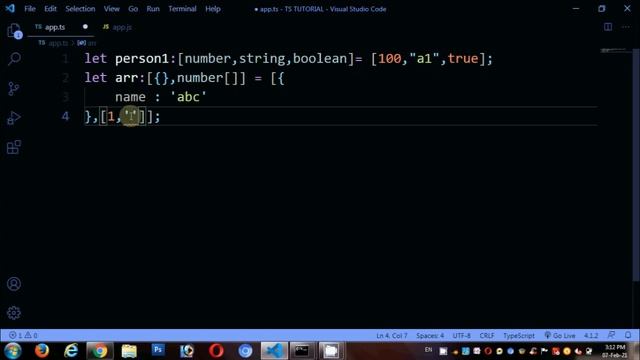Open the File menu

tap(30, 9)
